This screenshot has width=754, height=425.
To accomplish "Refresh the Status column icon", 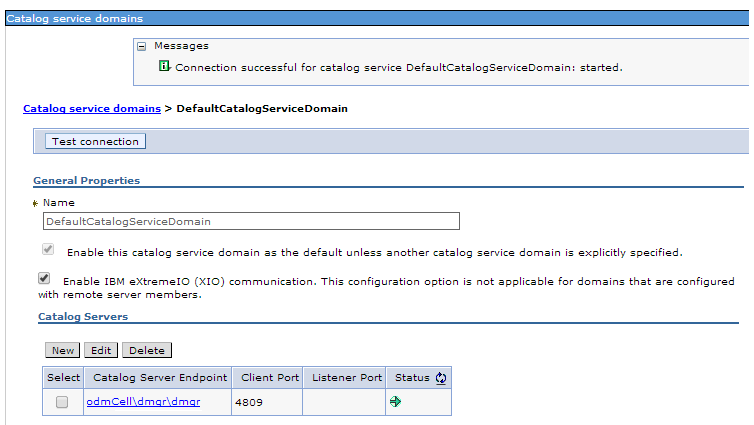I will (x=441, y=378).
